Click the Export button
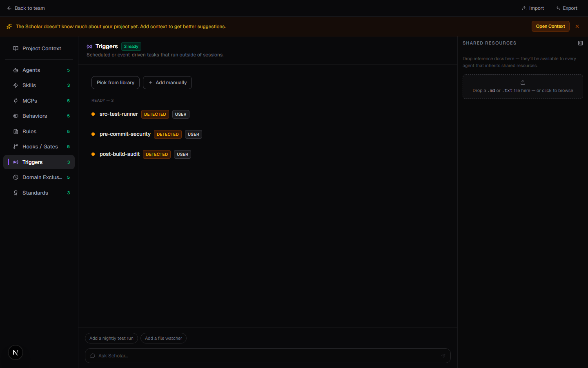This screenshot has height=368, width=588. tap(566, 8)
